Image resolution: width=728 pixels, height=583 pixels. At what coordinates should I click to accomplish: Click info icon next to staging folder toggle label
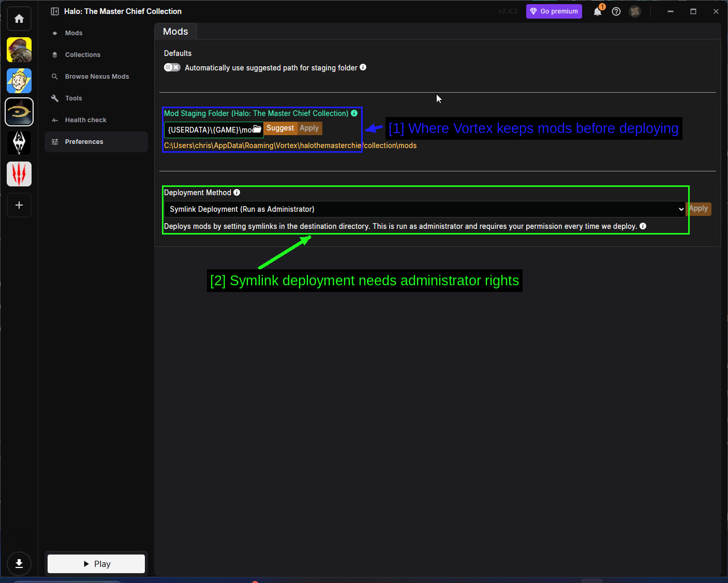pos(363,67)
